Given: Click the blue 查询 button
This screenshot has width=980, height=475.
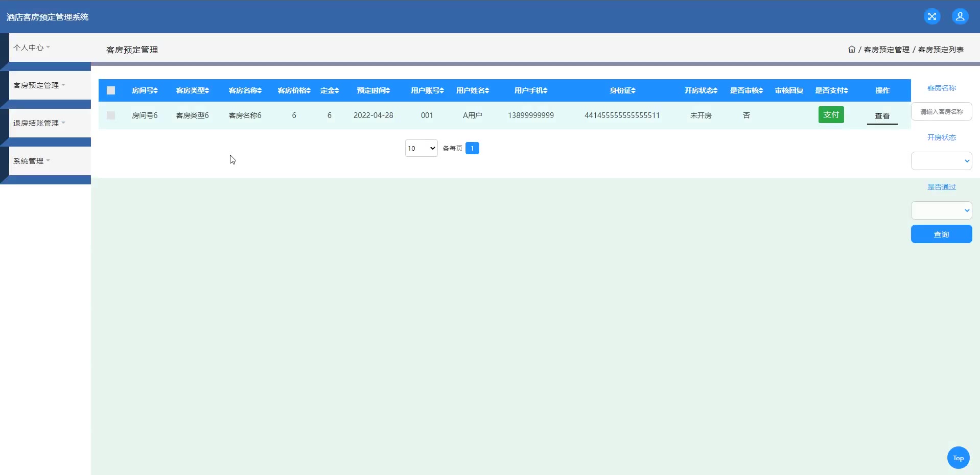Looking at the screenshot, I should click(941, 234).
